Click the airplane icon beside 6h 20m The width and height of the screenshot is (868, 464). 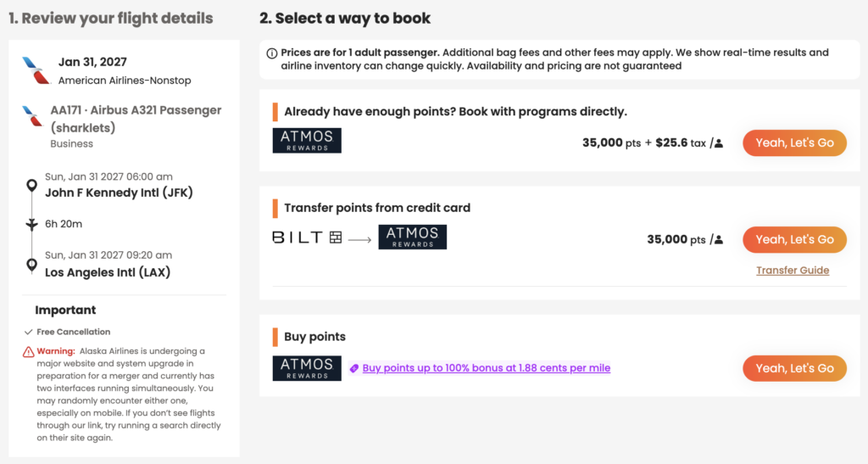point(32,224)
